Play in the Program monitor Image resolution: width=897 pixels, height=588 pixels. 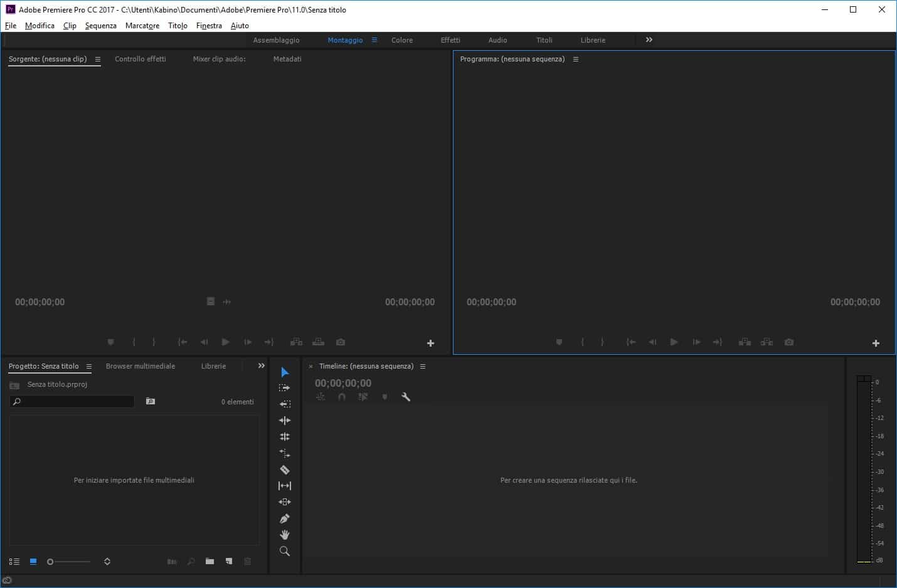click(674, 342)
